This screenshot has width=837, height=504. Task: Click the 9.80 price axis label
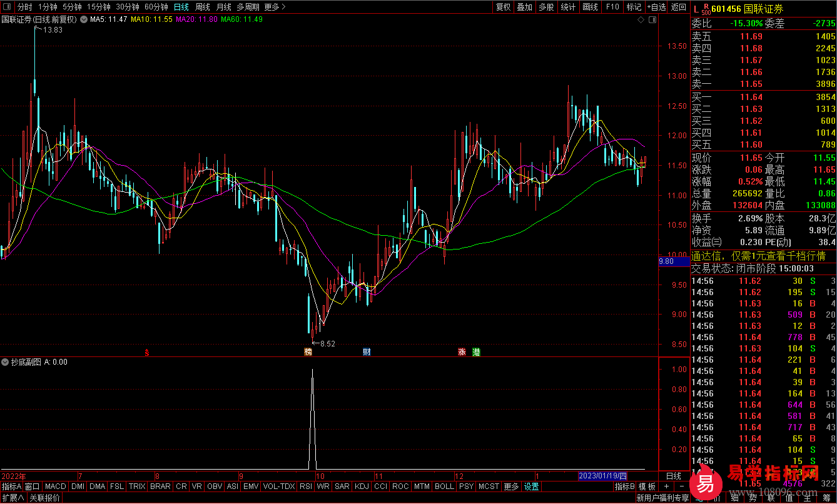pyautogui.click(x=674, y=261)
